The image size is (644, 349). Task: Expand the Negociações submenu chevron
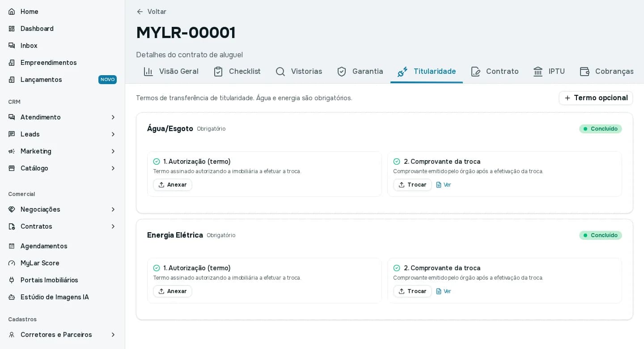click(113, 209)
